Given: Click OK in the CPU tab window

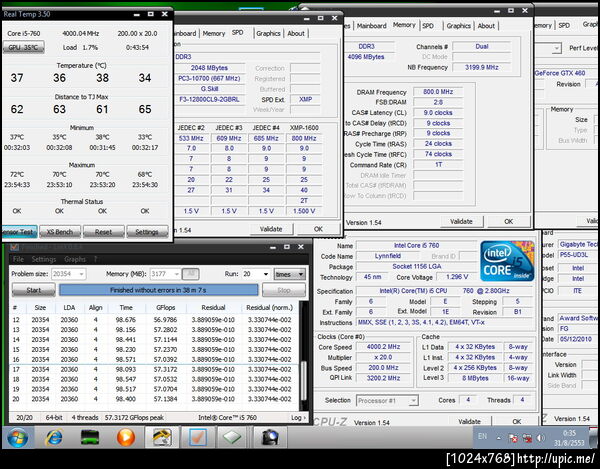Looking at the screenshot, I should 517,422.
